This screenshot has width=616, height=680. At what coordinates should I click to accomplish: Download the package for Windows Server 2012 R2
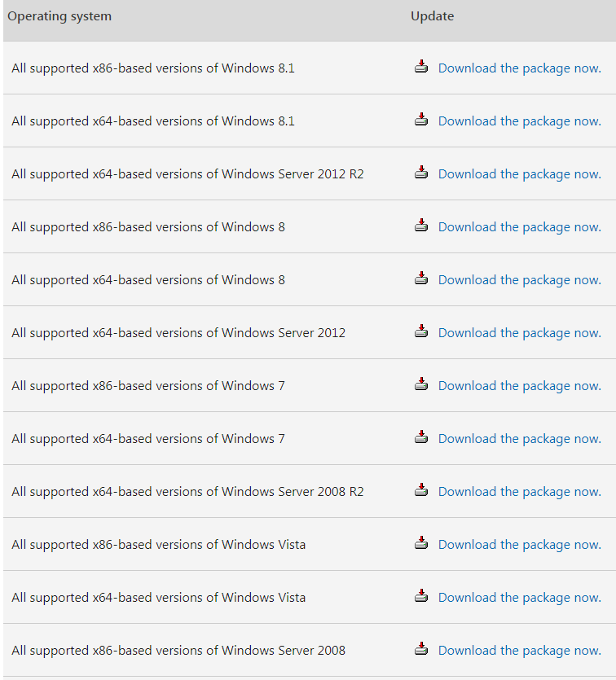[520, 174]
